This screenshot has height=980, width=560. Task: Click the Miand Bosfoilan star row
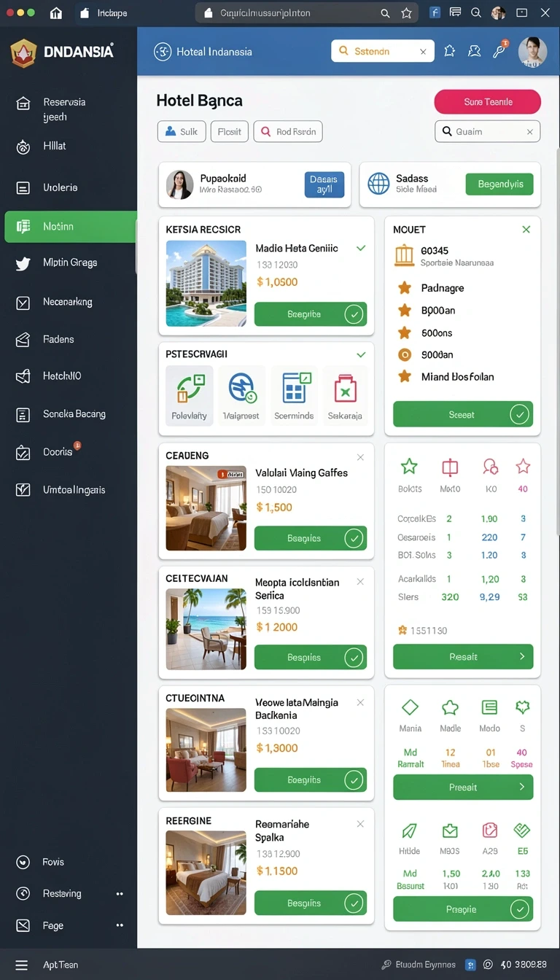click(445, 377)
